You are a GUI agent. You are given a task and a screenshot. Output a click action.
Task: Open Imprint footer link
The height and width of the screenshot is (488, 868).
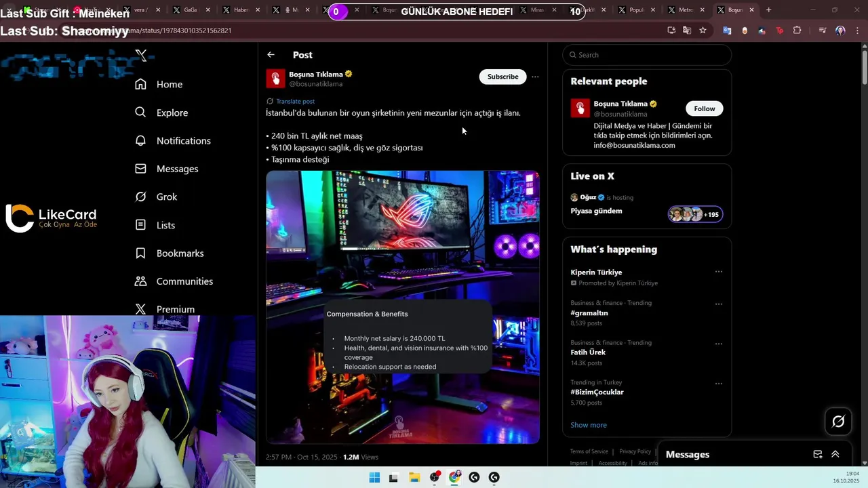pyautogui.click(x=578, y=463)
